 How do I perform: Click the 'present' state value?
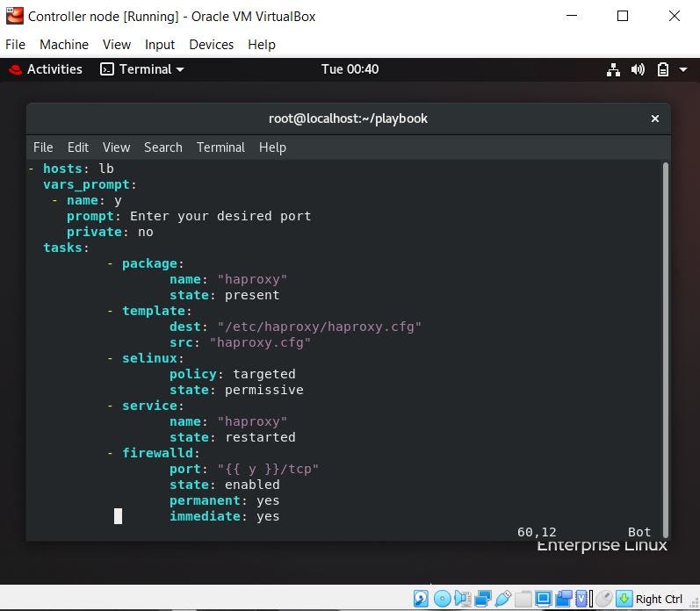pyautogui.click(x=252, y=296)
